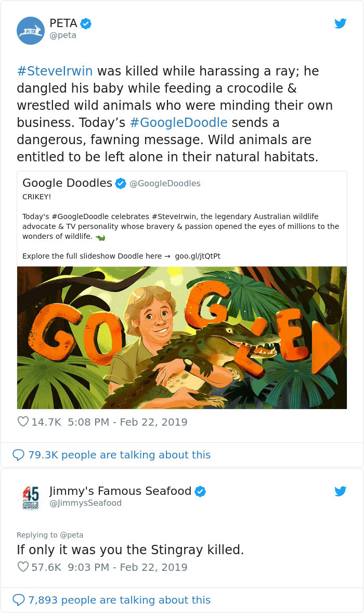
Task: Click PETA's blue verified badge
Action: click(86, 23)
